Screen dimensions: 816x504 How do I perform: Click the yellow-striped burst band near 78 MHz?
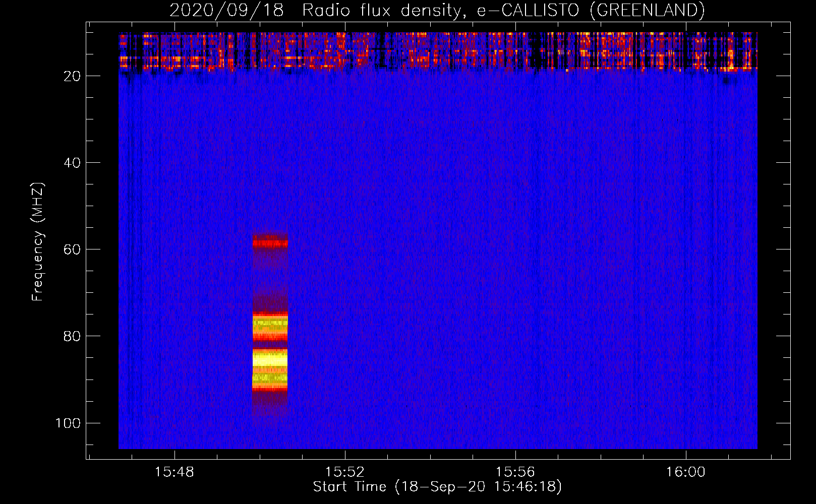[270, 327]
